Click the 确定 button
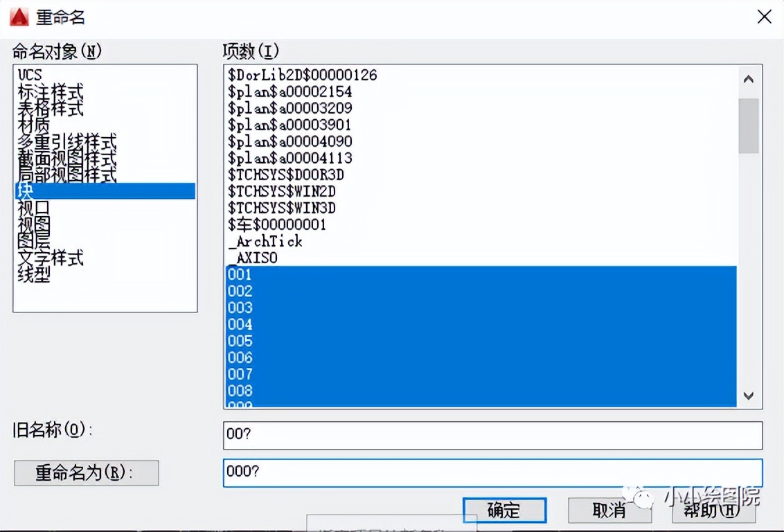Screen dimensions: 784x532 point(505,509)
